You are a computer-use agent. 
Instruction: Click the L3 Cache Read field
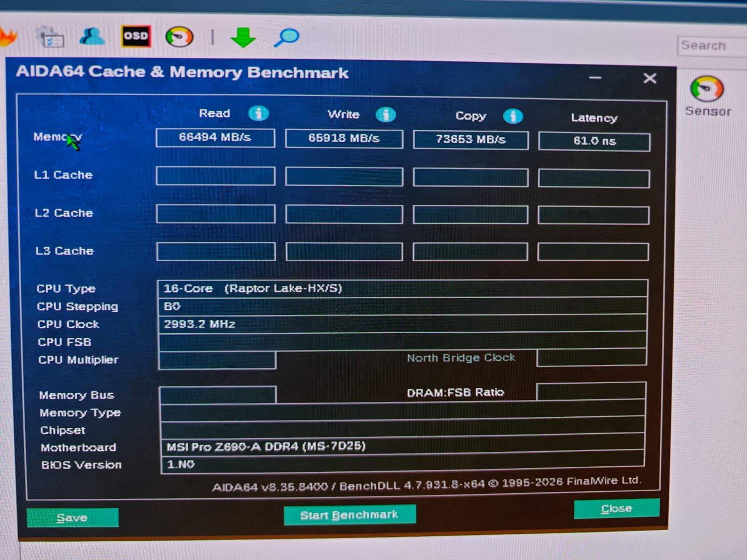coord(216,252)
